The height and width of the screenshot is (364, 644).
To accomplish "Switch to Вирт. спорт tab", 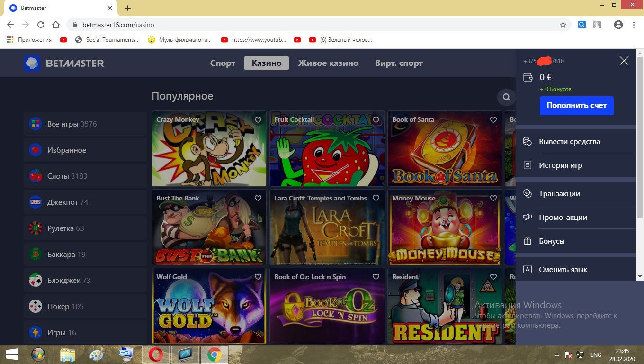I will pyautogui.click(x=399, y=63).
